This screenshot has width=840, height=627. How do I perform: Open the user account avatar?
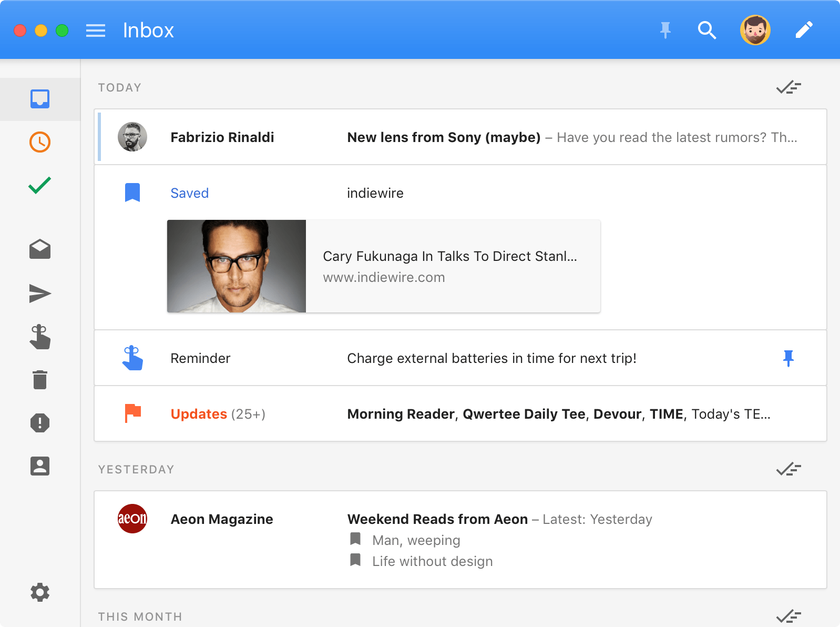(755, 30)
